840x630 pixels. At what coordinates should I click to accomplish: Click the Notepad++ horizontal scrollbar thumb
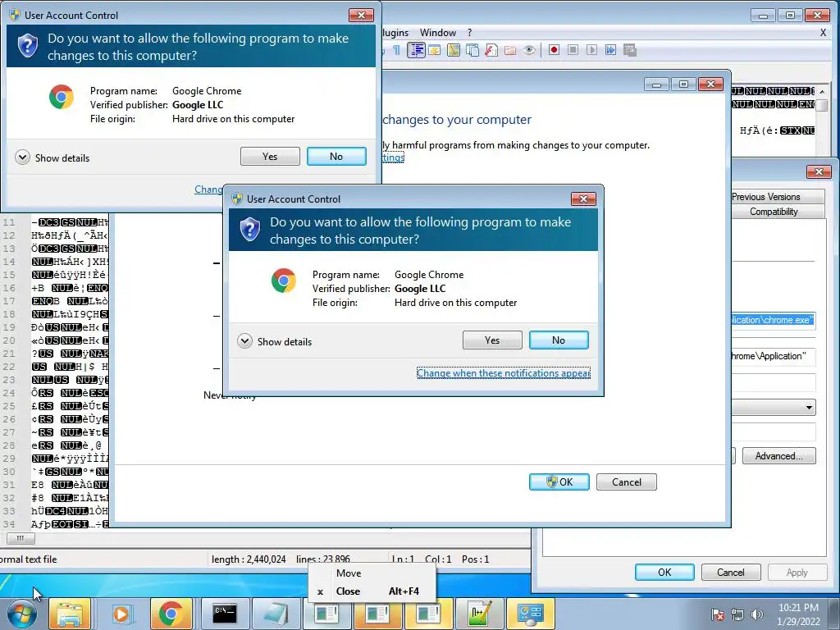21,538
